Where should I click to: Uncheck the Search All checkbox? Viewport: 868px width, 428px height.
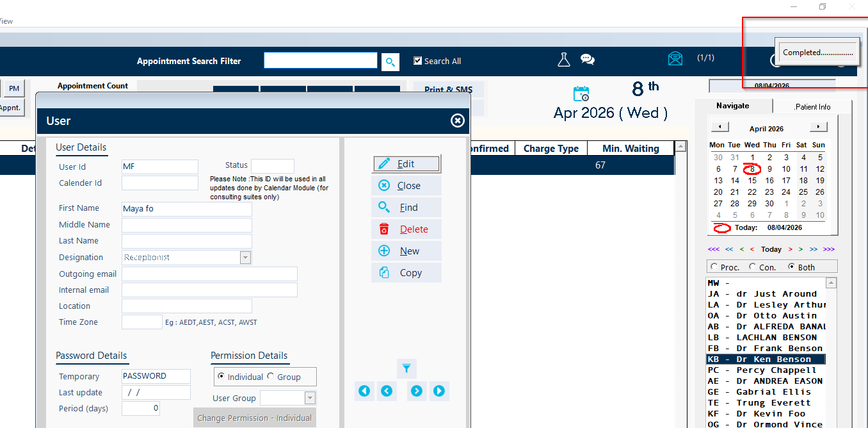(x=418, y=61)
